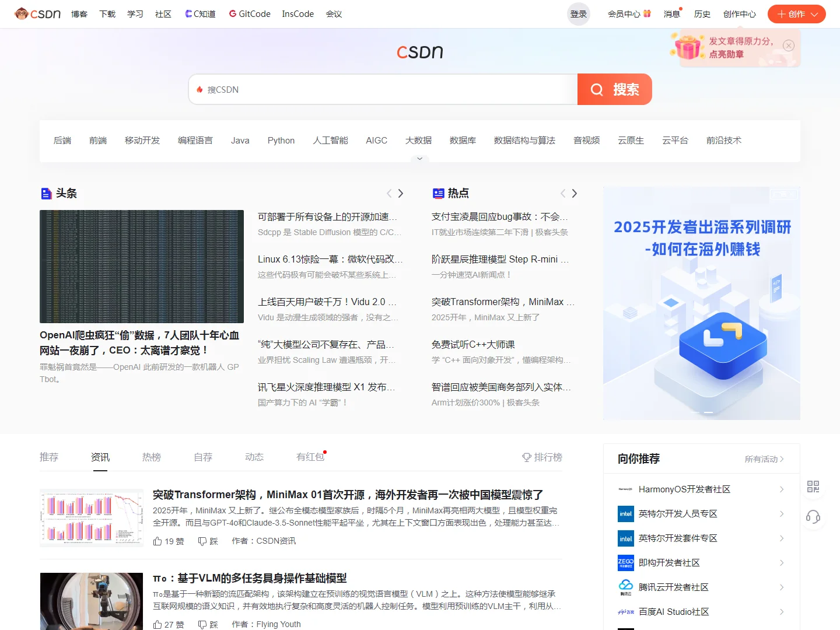Open the OpenAI爬虫 headline thumbnail image

(x=142, y=267)
